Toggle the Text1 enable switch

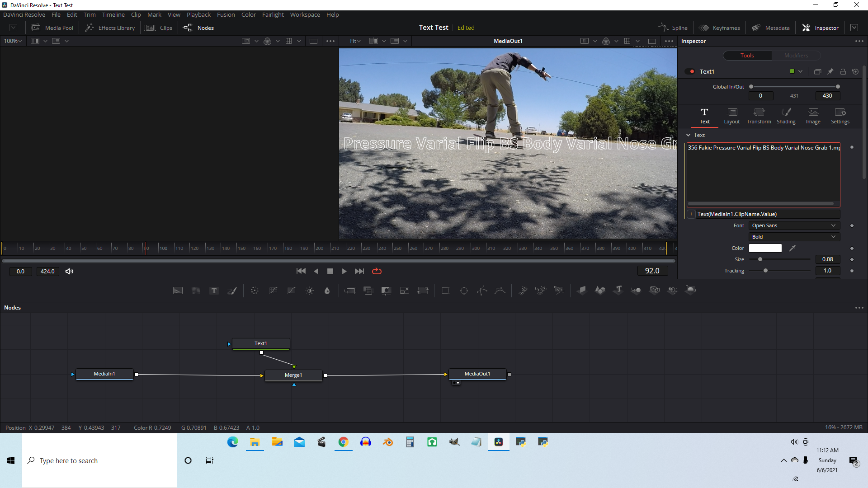click(690, 71)
